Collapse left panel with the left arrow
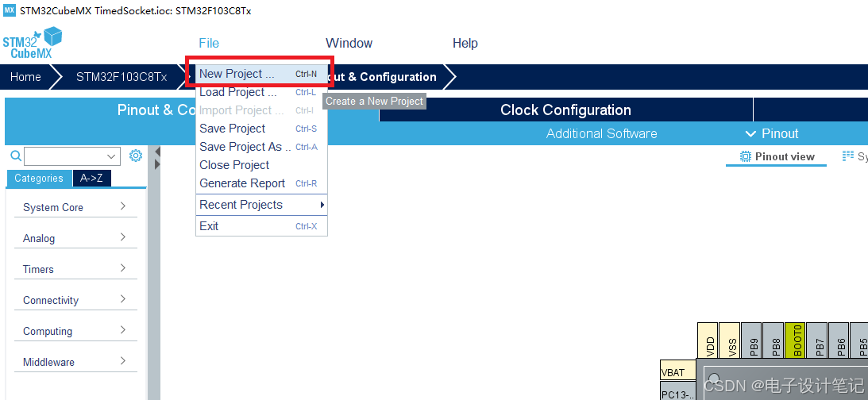 157,151
